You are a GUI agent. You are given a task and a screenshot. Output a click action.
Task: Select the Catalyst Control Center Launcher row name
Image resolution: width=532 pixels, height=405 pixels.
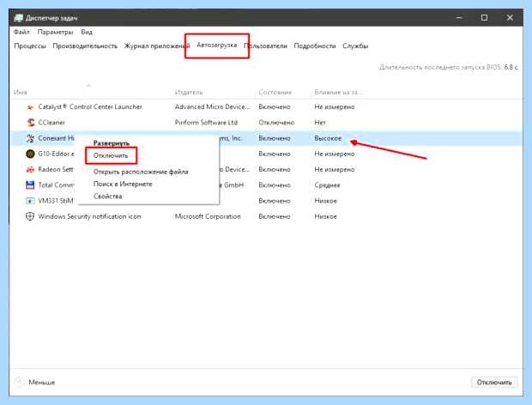(x=90, y=107)
